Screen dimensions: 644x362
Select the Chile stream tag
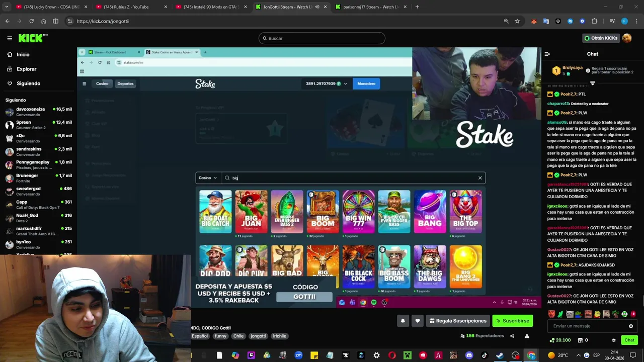coord(238,336)
